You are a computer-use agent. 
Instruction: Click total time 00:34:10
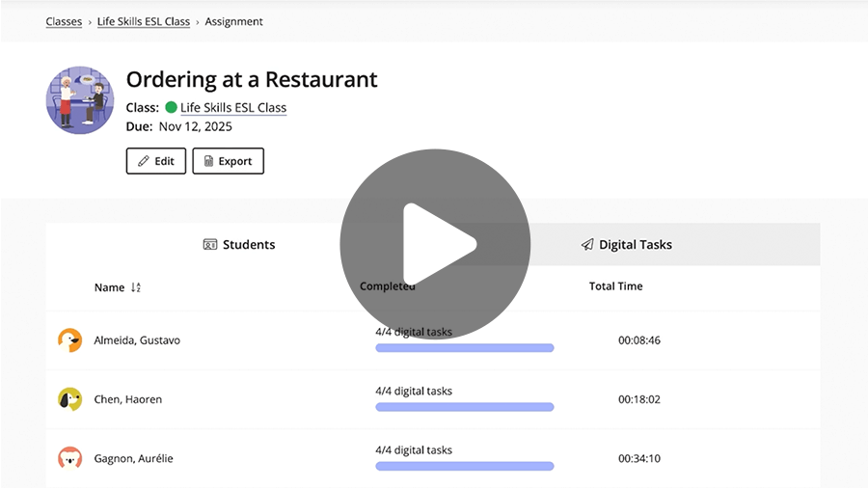tap(639, 458)
